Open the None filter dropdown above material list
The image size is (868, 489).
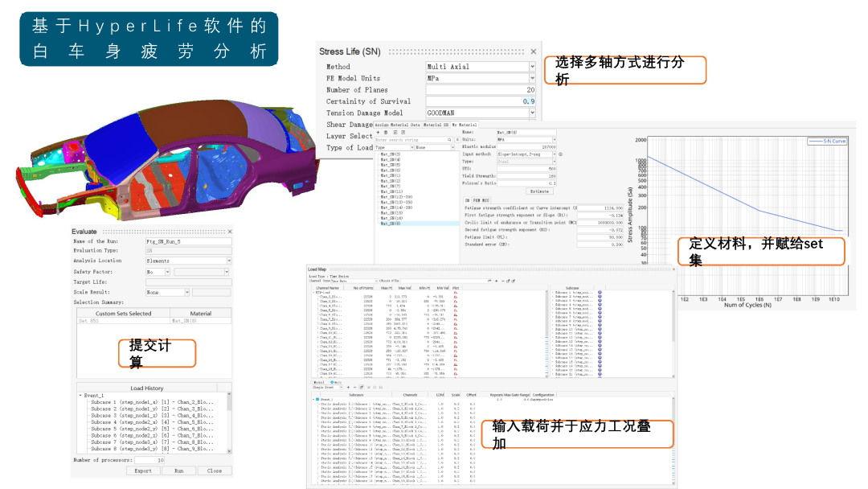point(435,148)
